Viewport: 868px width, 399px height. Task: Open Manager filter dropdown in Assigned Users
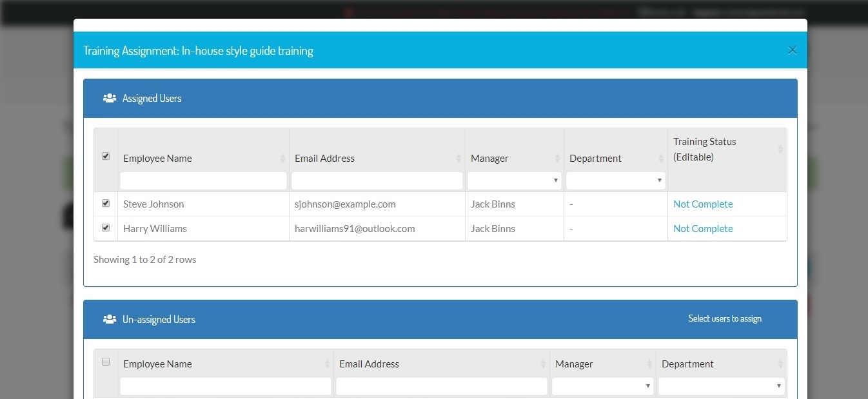coord(514,180)
